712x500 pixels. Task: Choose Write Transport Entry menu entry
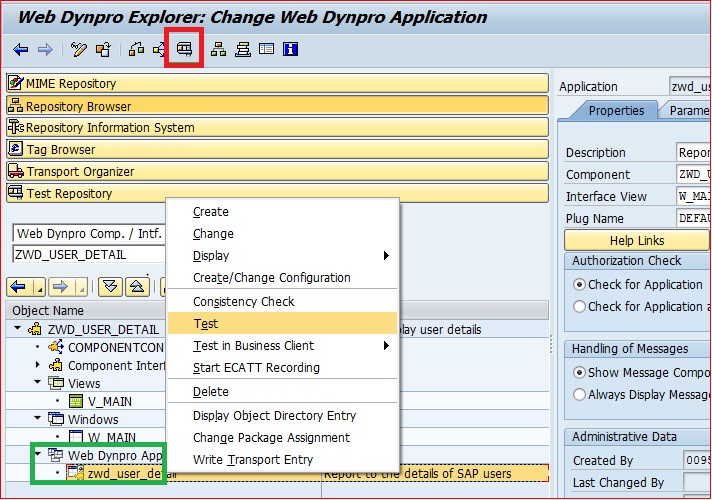pyautogui.click(x=282, y=460)
